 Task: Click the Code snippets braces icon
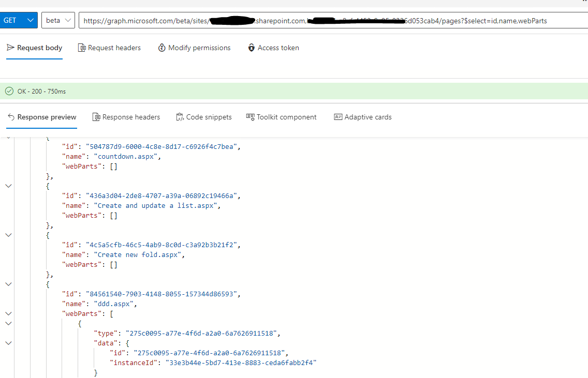tap(180, 117)
